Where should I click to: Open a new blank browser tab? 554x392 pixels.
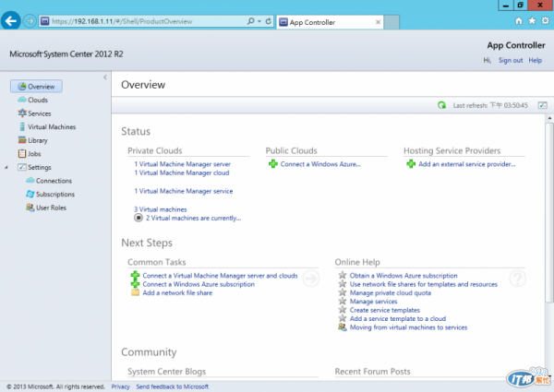pyautogui.click(x=391, y=22)
